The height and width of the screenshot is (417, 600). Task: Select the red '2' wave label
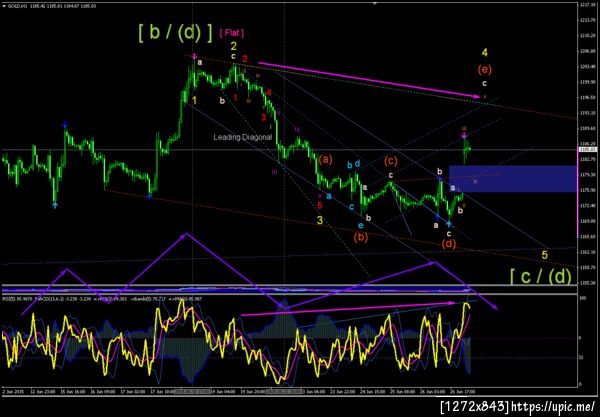(245, 59)
